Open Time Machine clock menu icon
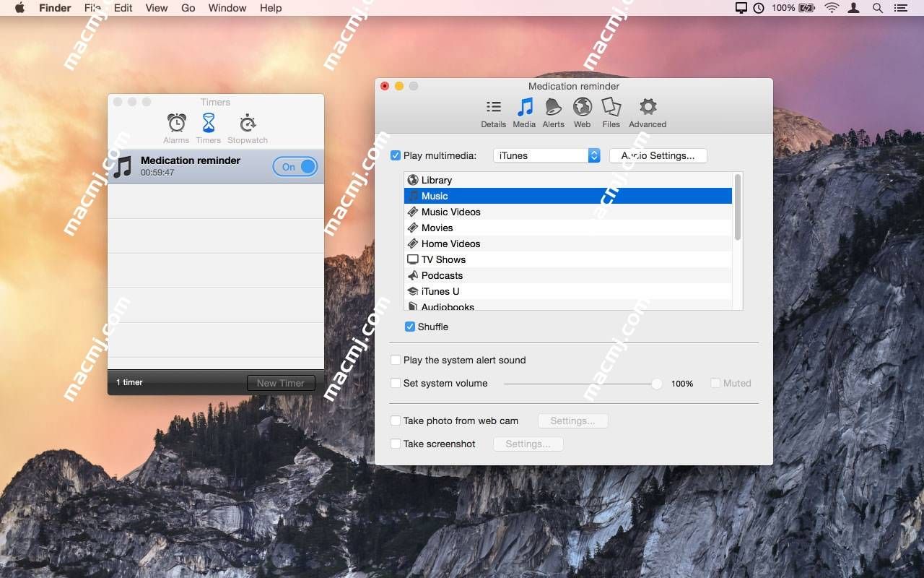924x578 pixels. pyautogui.click(x=759, y=8)
